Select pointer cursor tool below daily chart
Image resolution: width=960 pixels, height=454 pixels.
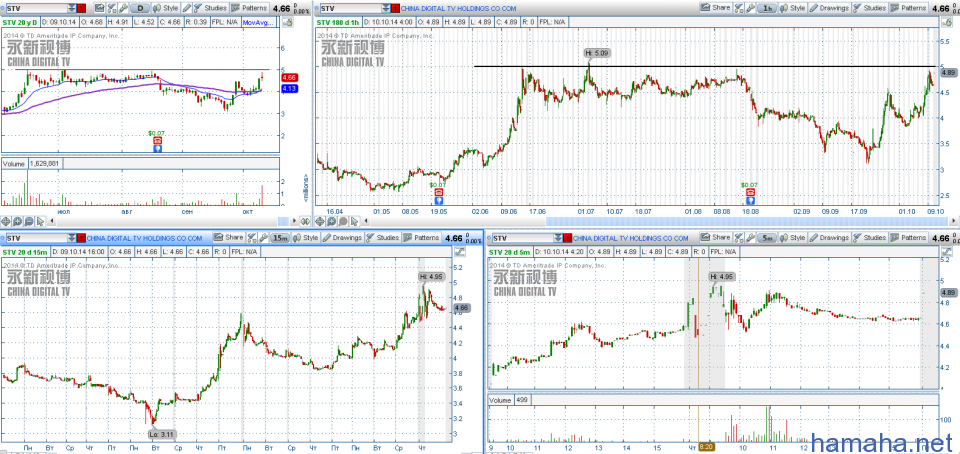[x=40, y=221]
